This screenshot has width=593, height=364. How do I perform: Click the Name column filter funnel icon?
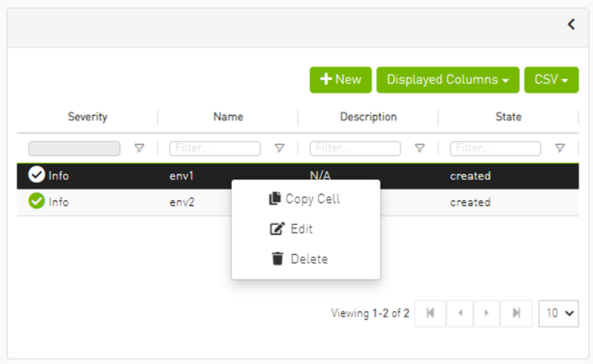[279, 148]
